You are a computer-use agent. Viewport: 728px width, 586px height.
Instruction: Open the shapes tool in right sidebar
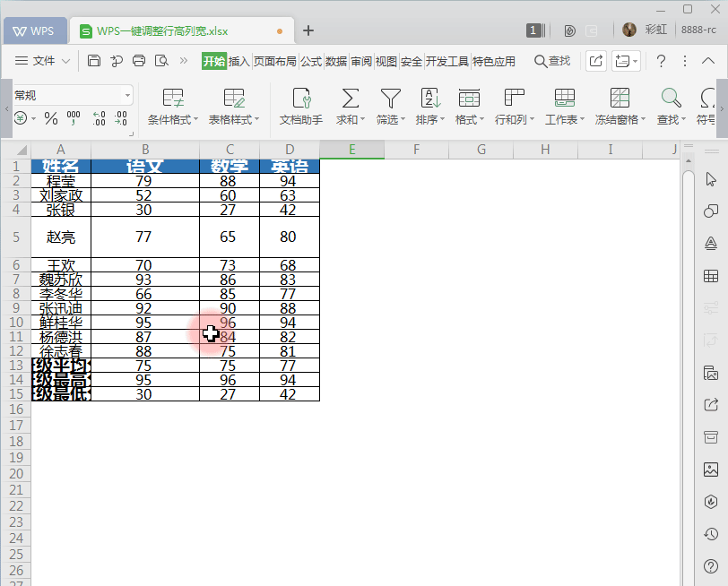point(711,211)
